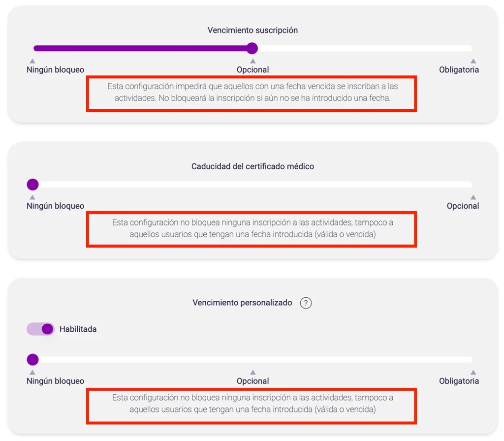Select Ningún bloqueo label under certificado médico

[x=55, y=206]
